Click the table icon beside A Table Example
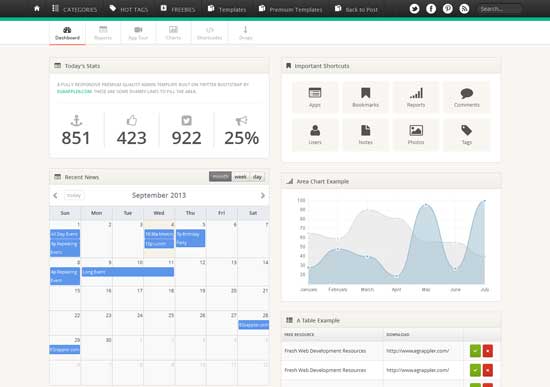Screen dimensions: 550x387 (289, 320)
